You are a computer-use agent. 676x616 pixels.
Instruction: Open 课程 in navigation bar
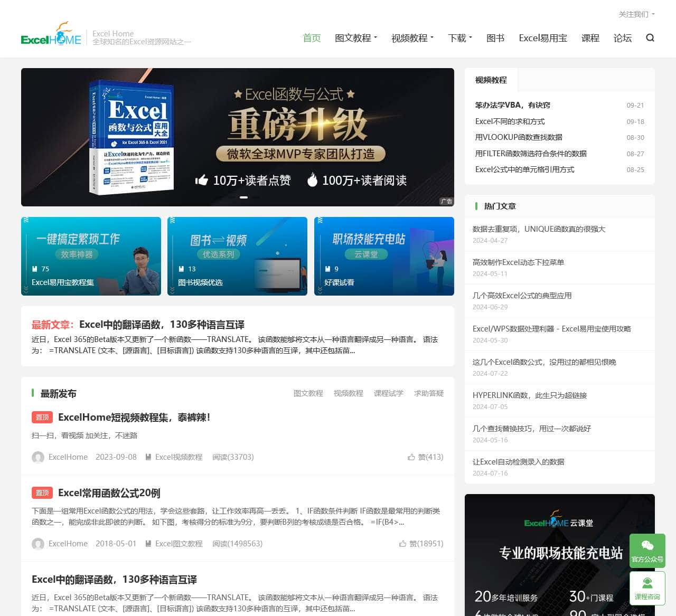point(590,38)
